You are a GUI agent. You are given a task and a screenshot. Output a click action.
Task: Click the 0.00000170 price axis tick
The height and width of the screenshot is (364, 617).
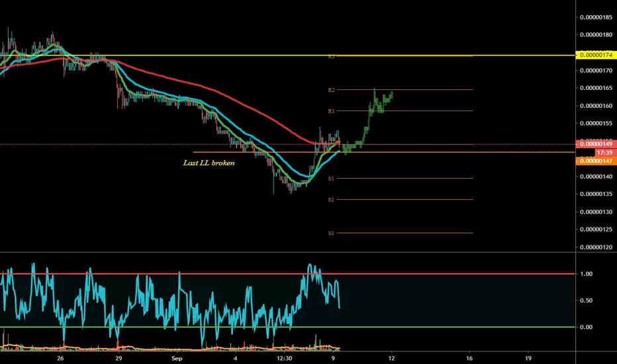[596, 71]
